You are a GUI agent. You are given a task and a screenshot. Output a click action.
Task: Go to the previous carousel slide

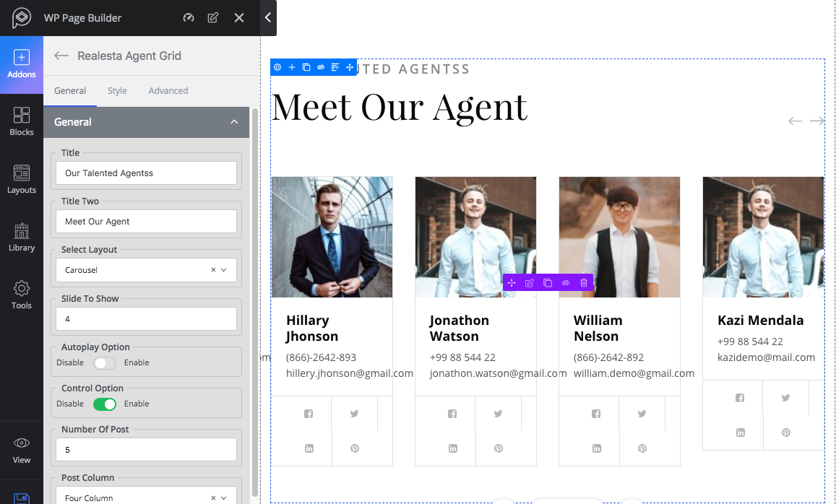tap(795, 121)
